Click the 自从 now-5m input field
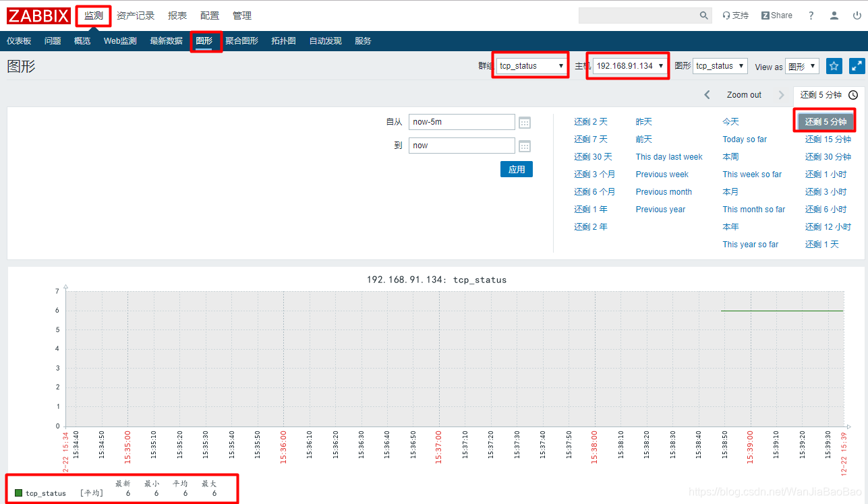 pos(462,122)
